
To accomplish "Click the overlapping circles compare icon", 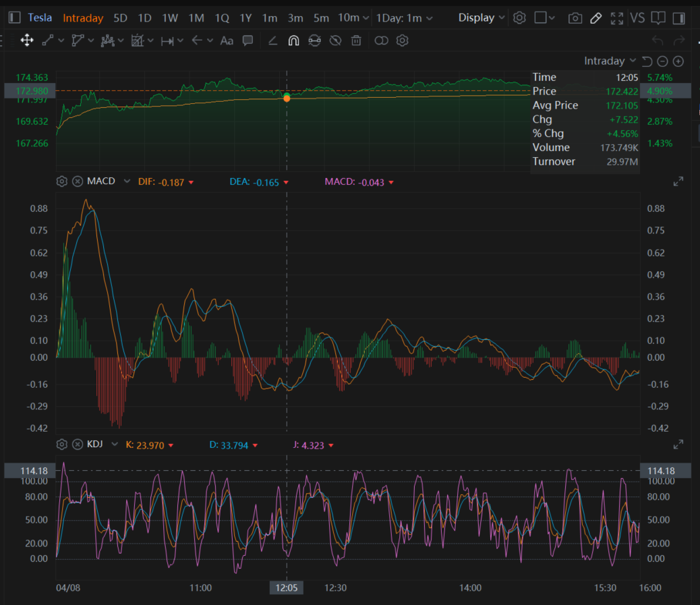I will click(381, 40).
